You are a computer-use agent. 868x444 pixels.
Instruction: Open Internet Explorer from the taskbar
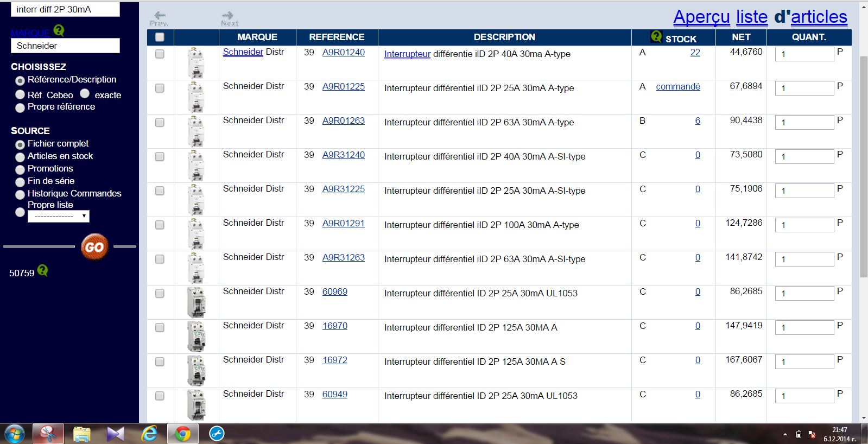coord(149,434)
